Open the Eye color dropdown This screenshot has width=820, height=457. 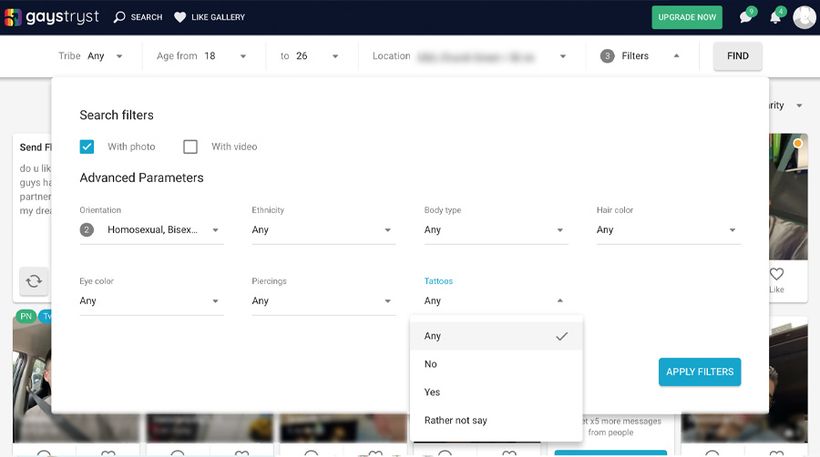point(152,301)
